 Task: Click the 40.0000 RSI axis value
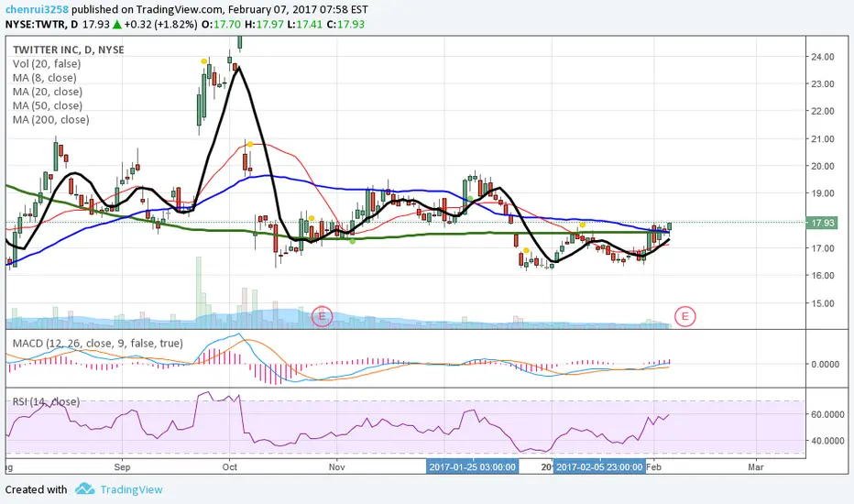[x=827, y=441]
